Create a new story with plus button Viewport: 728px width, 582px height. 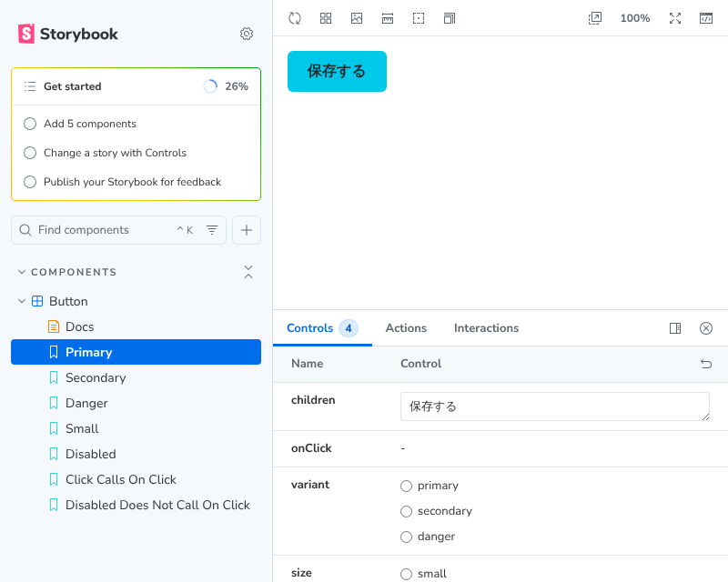247,230
